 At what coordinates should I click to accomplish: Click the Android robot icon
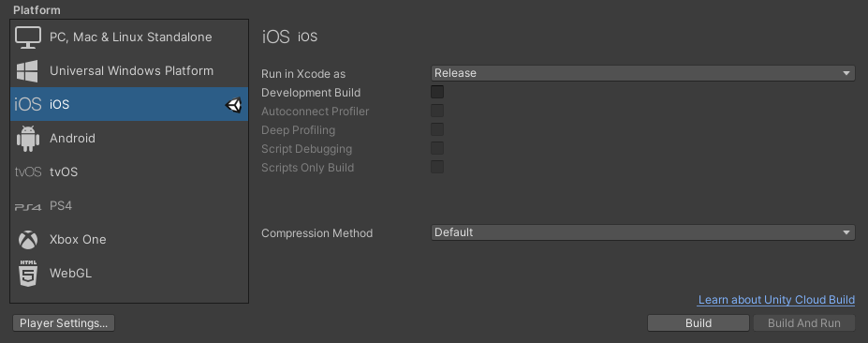[28, 139]
